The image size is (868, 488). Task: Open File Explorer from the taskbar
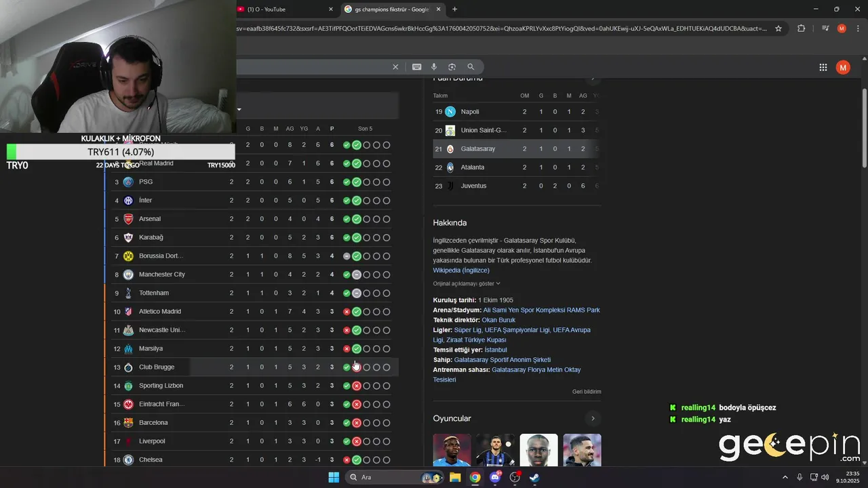(x=455, y=477)
